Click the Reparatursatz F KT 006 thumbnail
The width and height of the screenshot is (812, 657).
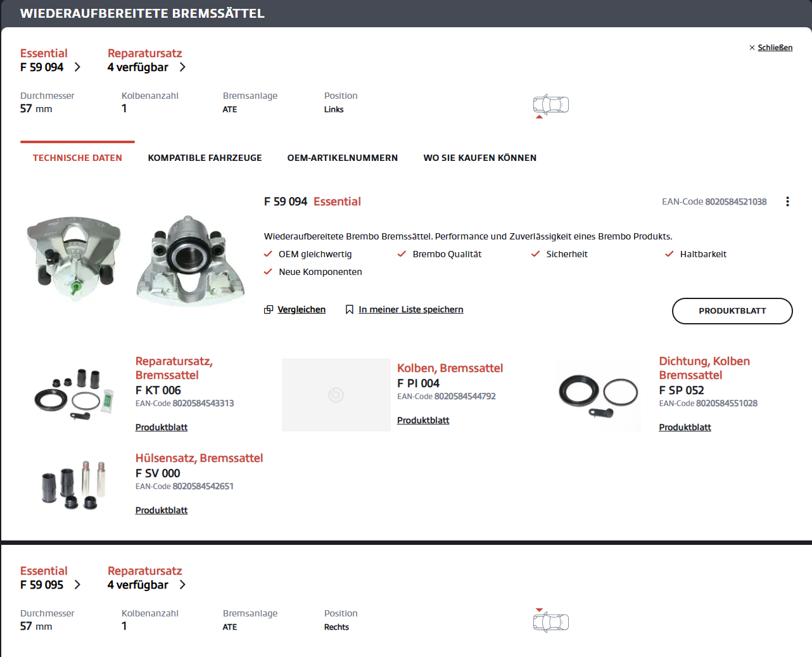pos(75,395)
